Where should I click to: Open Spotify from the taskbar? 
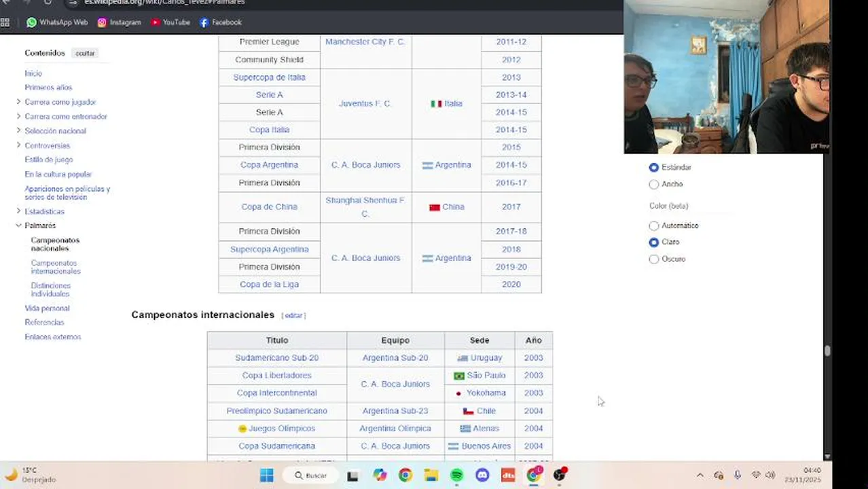point(457,475)
